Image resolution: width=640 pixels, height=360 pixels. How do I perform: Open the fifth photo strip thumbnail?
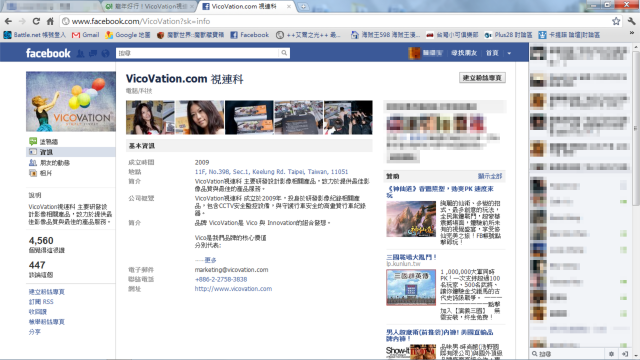(348, 118)
